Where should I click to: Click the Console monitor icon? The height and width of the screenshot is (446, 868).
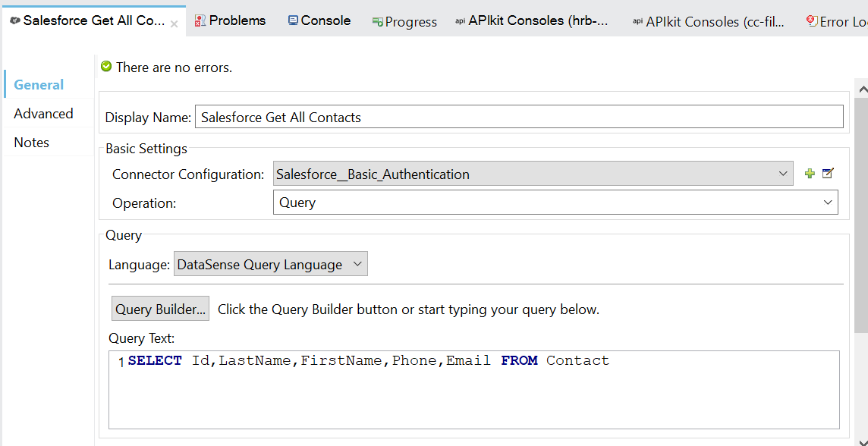click(293, 21)
